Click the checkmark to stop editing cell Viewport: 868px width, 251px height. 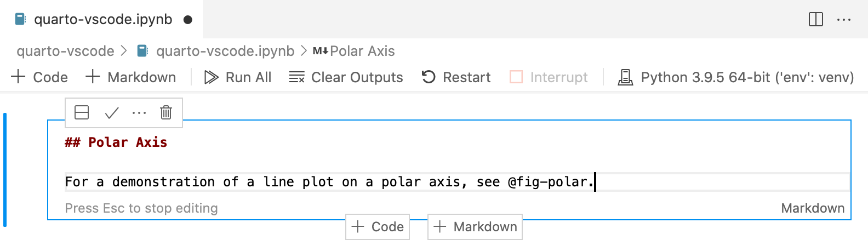click(112, 113)
